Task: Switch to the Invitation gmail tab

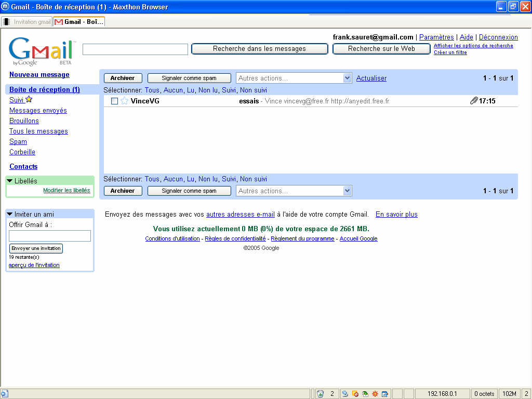Action: coord(27,22)
